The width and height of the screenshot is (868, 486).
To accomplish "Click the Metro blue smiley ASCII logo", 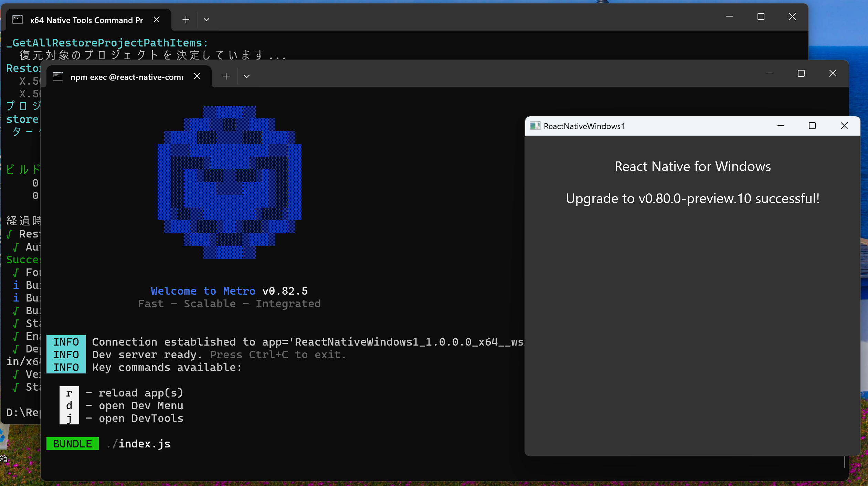I will [x=229, y=182].
